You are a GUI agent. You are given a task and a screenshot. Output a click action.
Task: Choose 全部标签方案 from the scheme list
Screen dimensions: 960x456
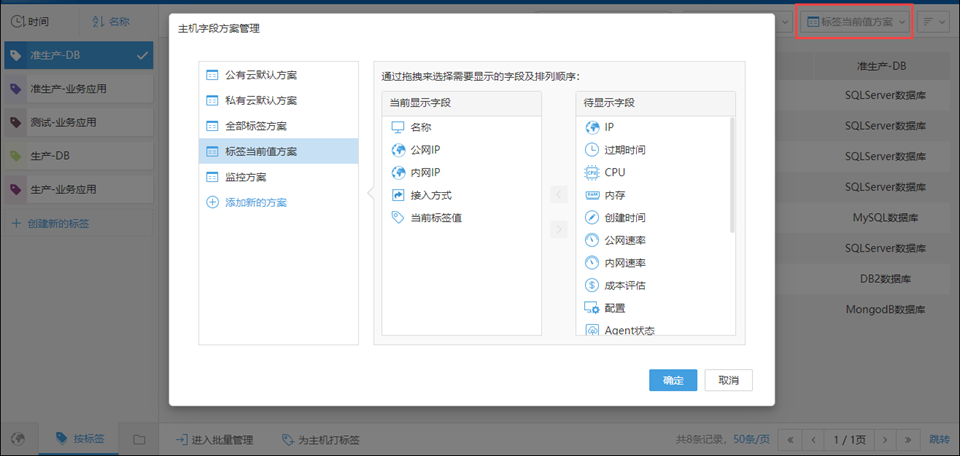click(256, 126)
